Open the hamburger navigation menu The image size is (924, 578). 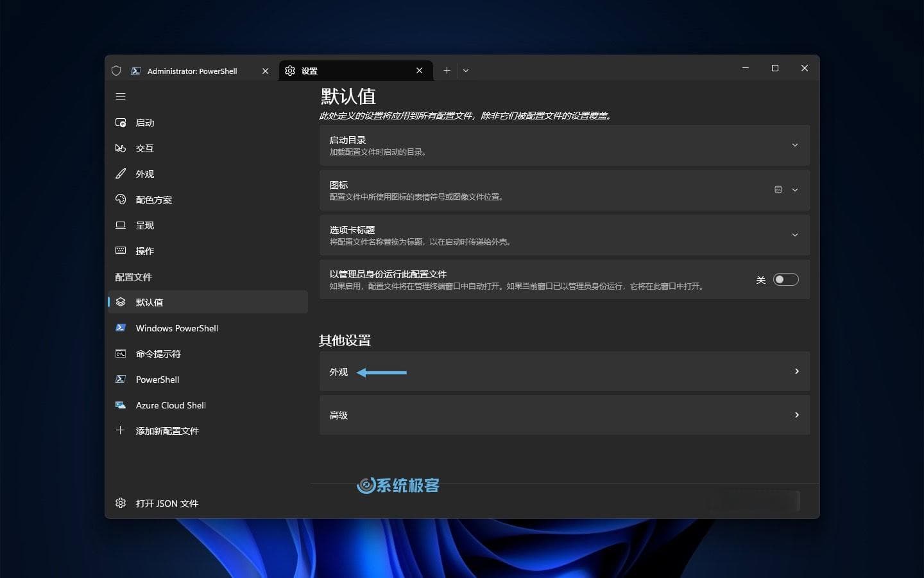point(121,96)
